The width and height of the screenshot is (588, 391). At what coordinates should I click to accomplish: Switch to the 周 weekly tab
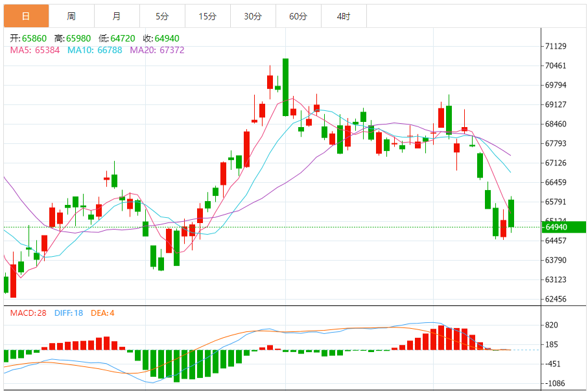(x=71, y=16)
